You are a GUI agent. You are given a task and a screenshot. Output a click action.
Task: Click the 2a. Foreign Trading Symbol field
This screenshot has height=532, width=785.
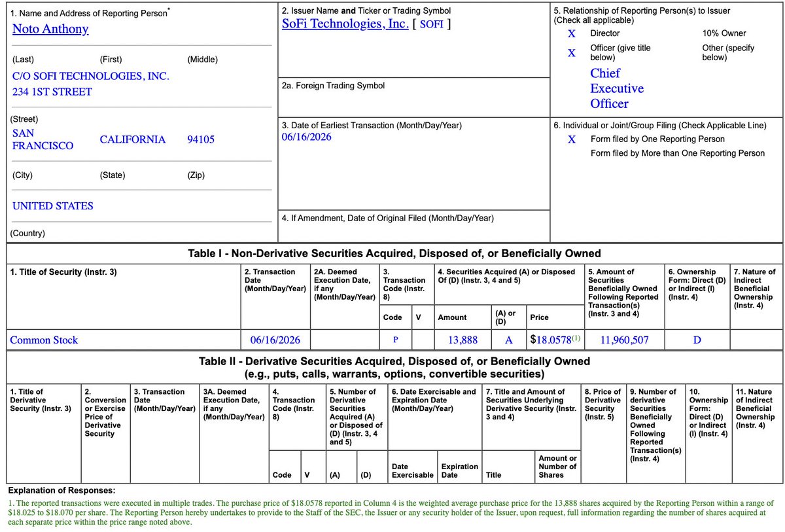[414, 96]
